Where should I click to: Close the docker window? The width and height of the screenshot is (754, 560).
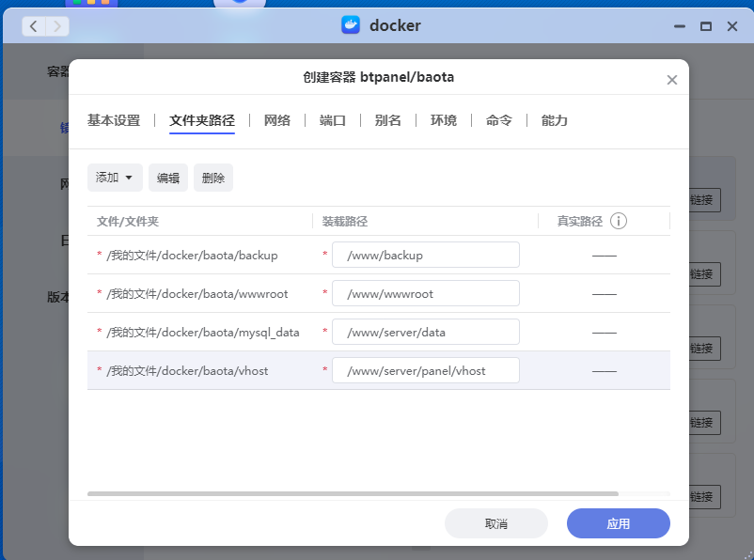tap(731, 26)
